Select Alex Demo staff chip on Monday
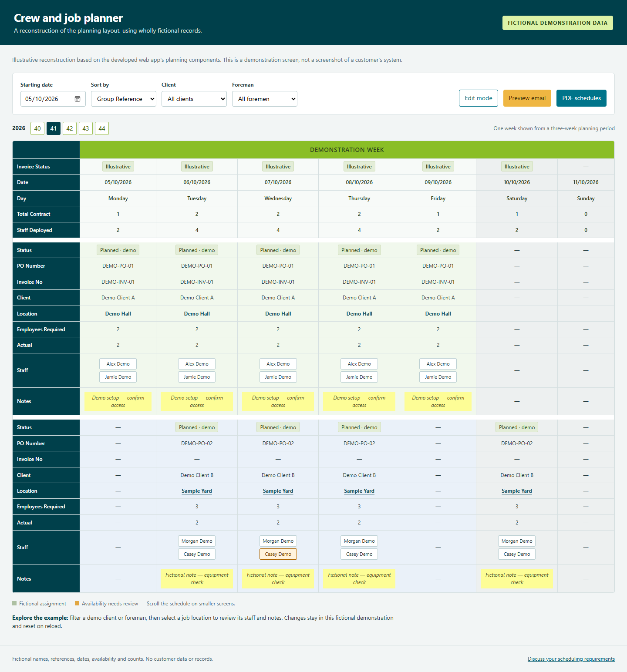The height and width of the screenshot is (672, 627). pyautogui.click(x=118, y=364)
